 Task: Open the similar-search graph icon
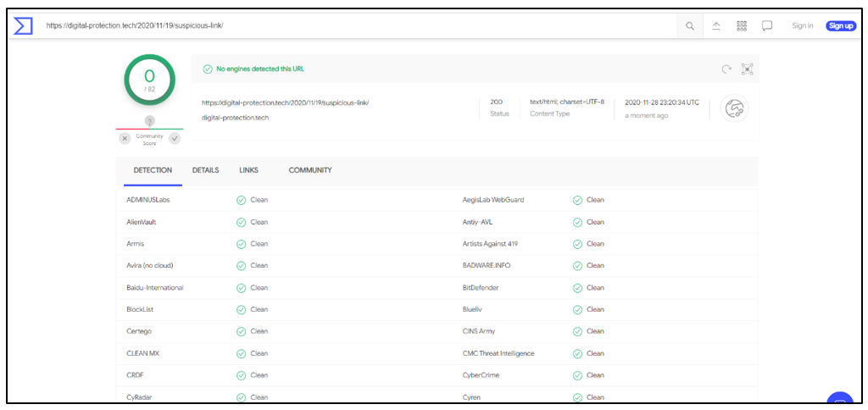coord(747,69)
